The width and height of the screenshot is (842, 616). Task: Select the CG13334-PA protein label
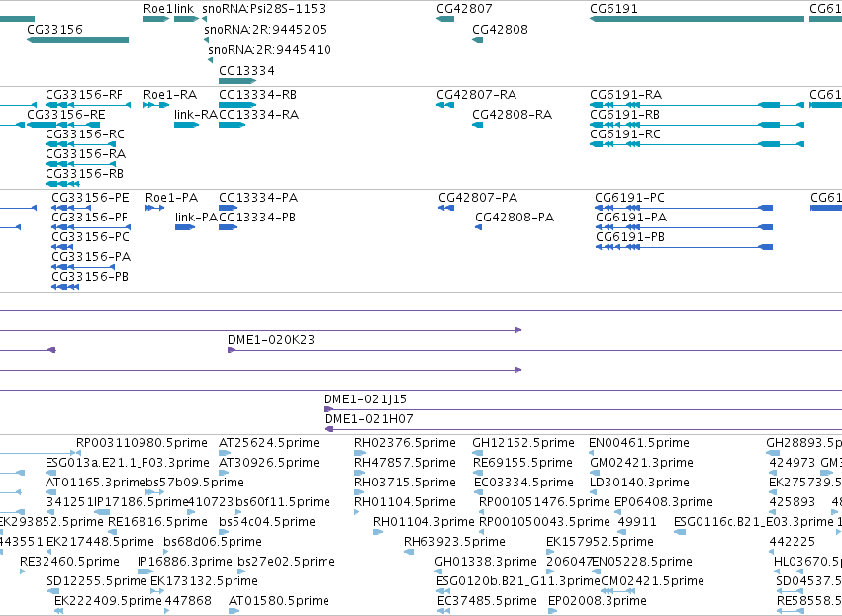click(x=258, y=198)
